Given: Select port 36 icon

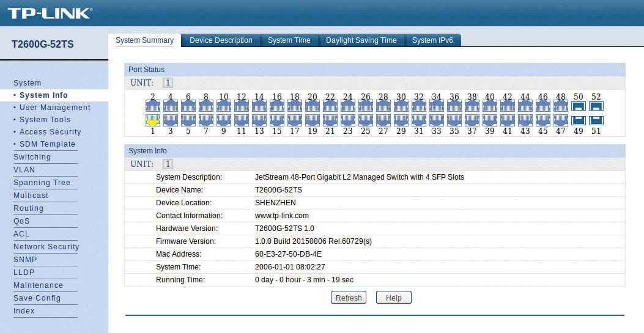Looking at the screenshot, I should click(454, 106).
